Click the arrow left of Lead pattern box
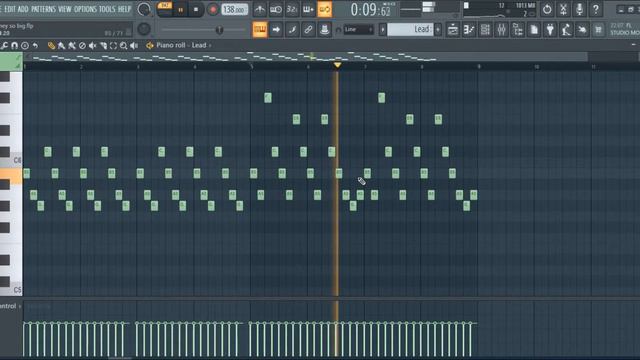The width and height of the screenshot is (640, 360). coord(382,29)
